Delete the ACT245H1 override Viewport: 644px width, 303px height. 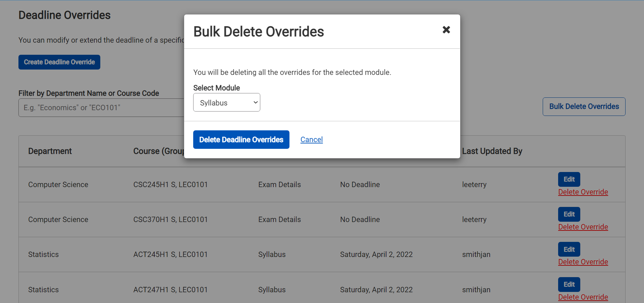tap(583, 262)
